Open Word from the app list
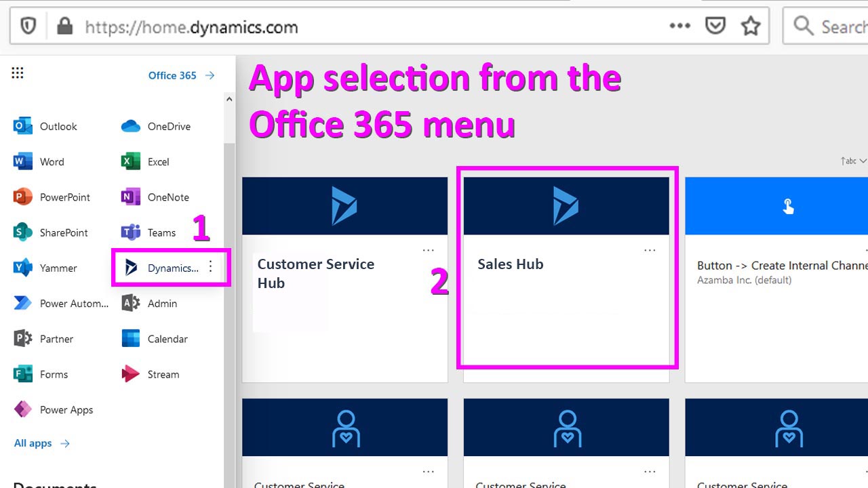Screen dimensions: 868x488 (39, 162)
